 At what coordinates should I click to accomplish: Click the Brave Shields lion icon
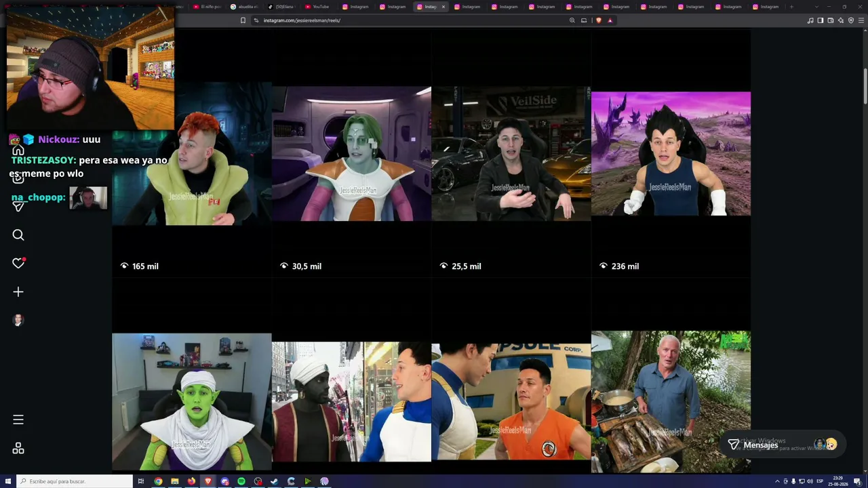coord(598,20)
